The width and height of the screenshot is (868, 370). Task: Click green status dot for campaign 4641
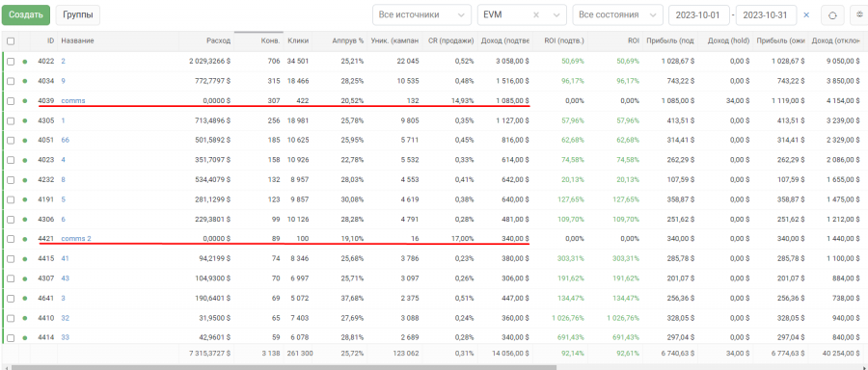coord(24,298)
